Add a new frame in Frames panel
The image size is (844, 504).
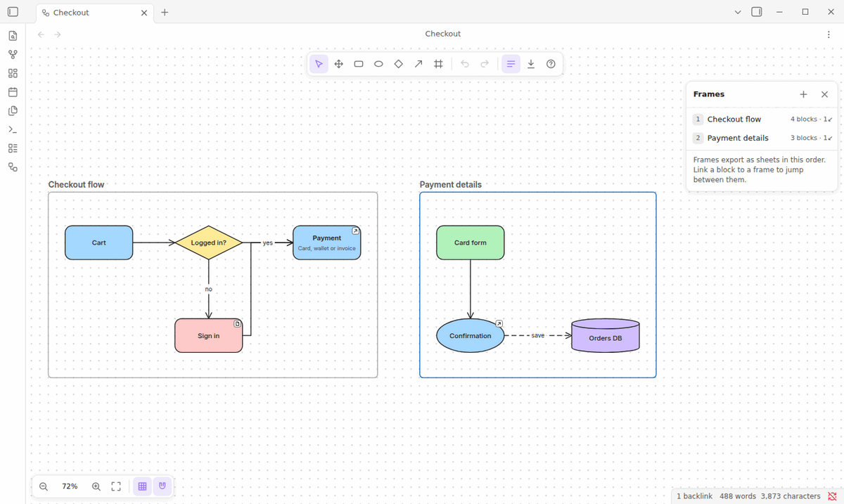pyautogui.click(x=803, y=94)
